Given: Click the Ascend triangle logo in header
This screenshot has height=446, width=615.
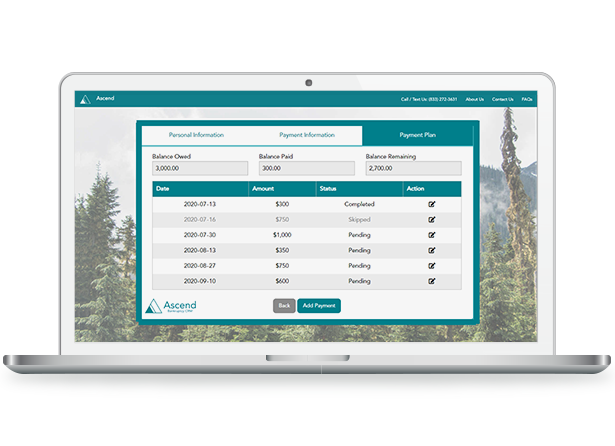Looking at the screenshot, I should pos(85,99).
